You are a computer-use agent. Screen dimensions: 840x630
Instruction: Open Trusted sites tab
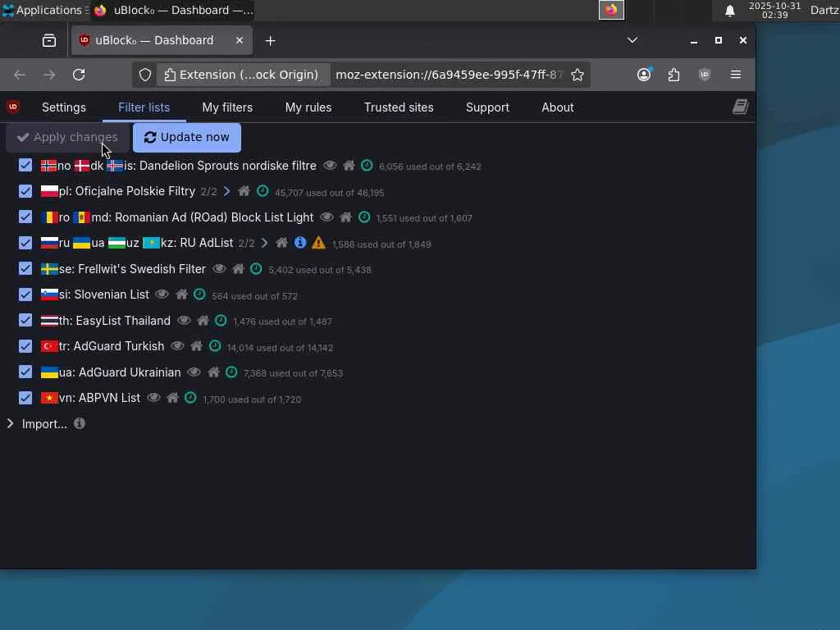click(399, 107)
